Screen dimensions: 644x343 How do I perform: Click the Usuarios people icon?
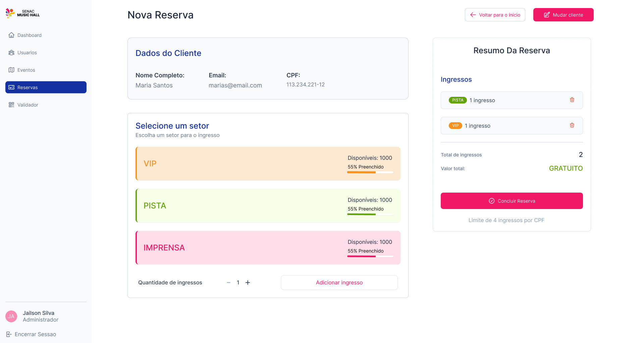click(11, 53)
